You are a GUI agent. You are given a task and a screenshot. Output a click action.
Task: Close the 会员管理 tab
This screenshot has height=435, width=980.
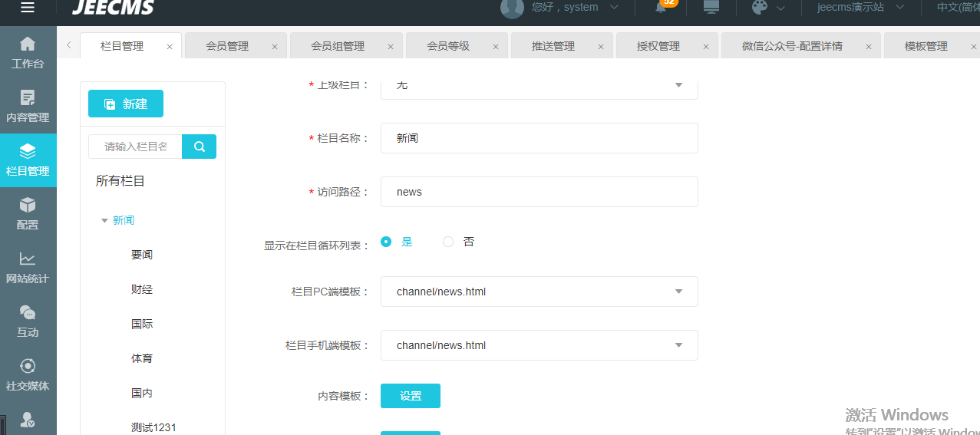pyautogui.click(x=275, y=47)
